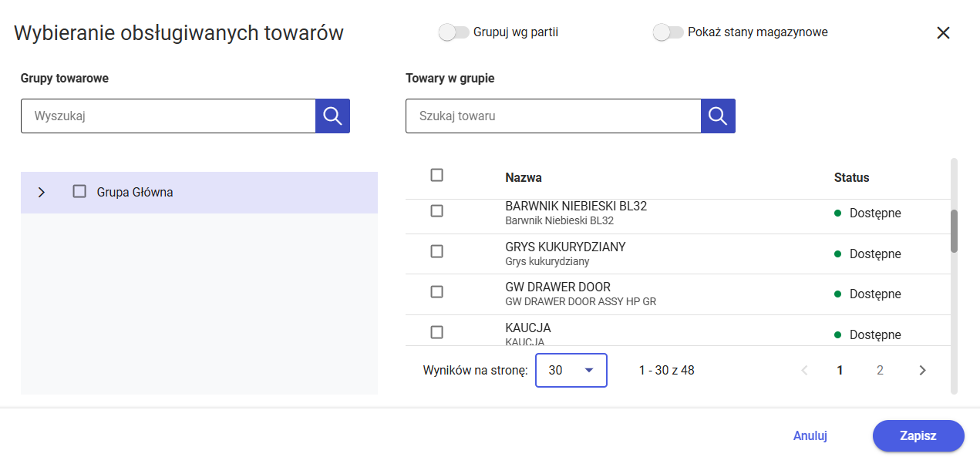
Task: Expand the Grupa Główna tree node
Action: 42,192
